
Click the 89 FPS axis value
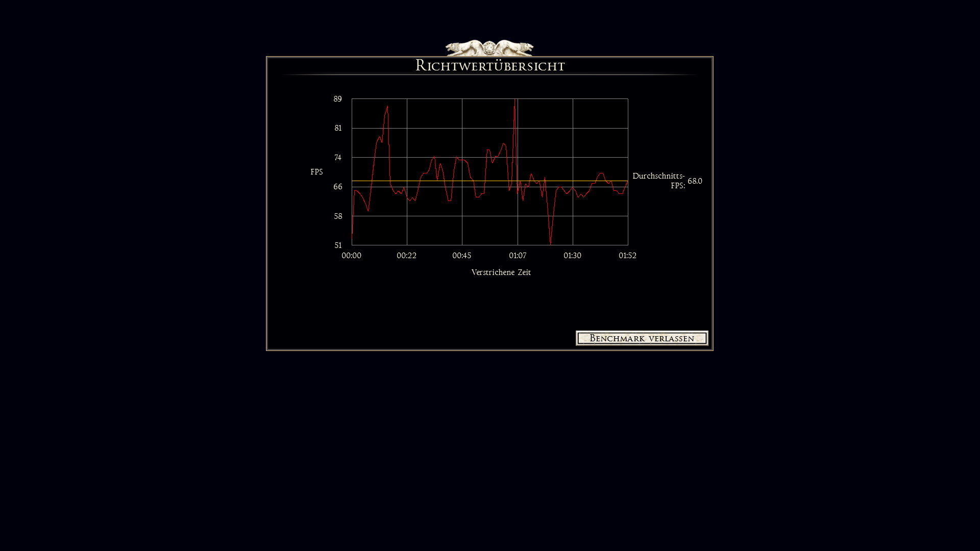[337, 99]
